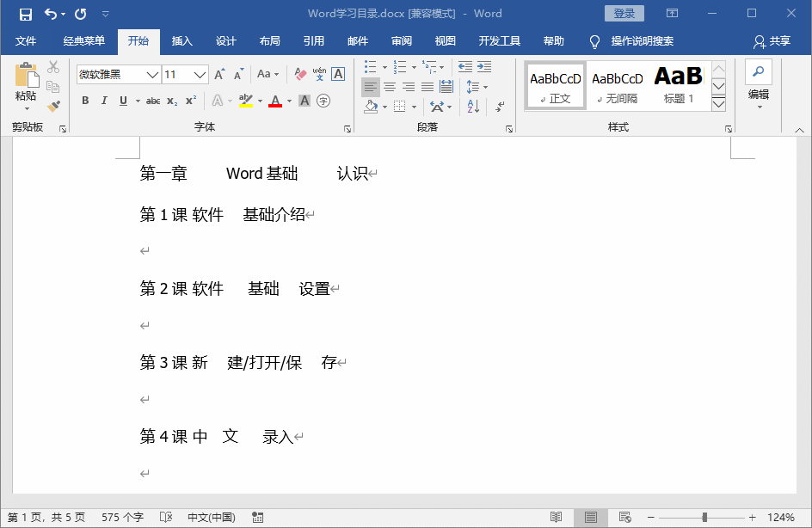Apply character border with the boxed A
This screenshot has width=812, height=528.
(338, 74)
